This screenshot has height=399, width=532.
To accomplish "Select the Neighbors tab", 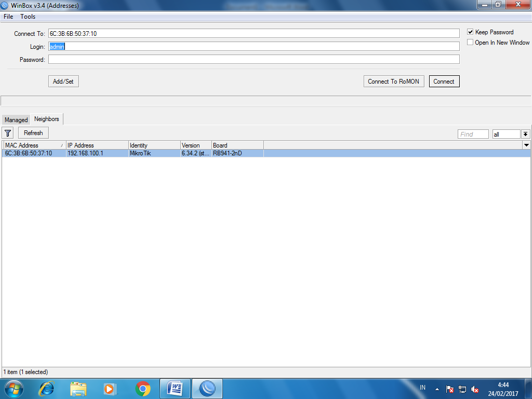I will [x=46, y=119].
